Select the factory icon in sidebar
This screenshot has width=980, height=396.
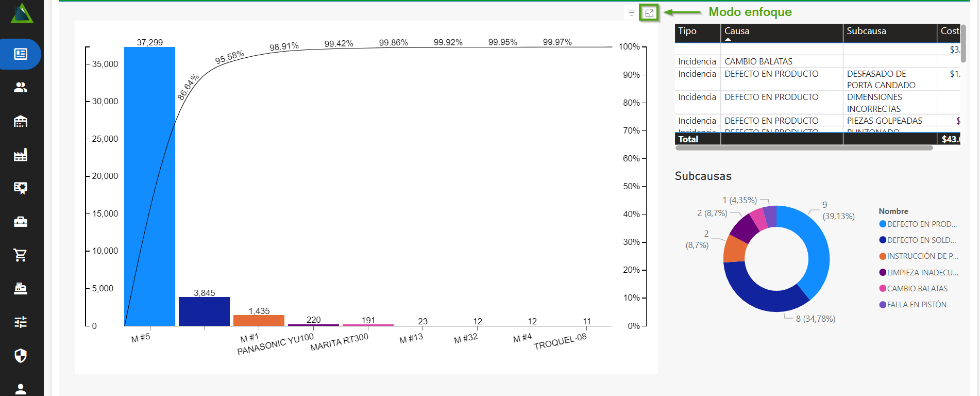(x=21, y=155)
